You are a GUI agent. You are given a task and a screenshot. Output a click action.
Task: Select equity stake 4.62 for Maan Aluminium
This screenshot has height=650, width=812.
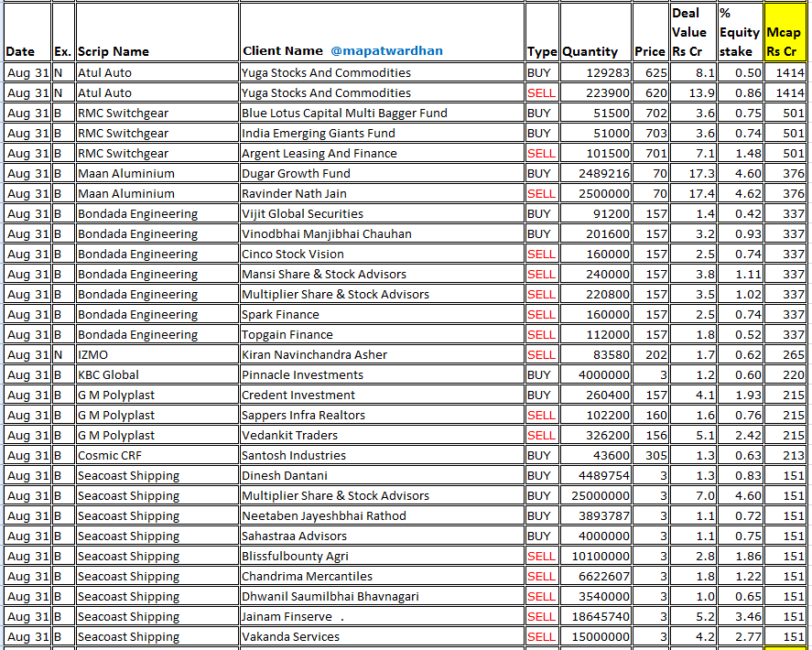pyautogui.click(x=740, y=194)
